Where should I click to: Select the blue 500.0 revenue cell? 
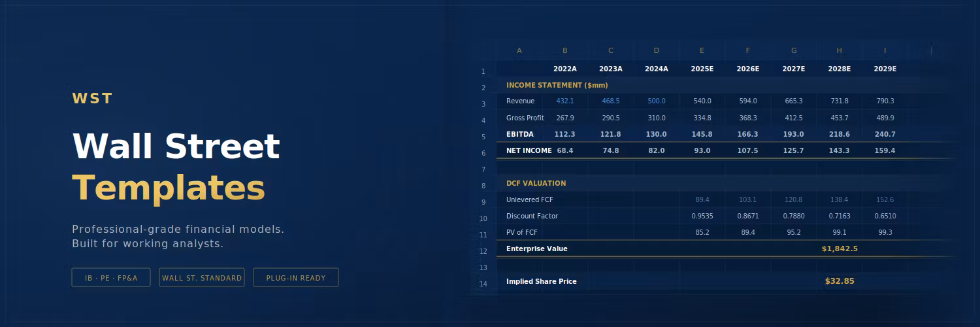click(657, 101)
